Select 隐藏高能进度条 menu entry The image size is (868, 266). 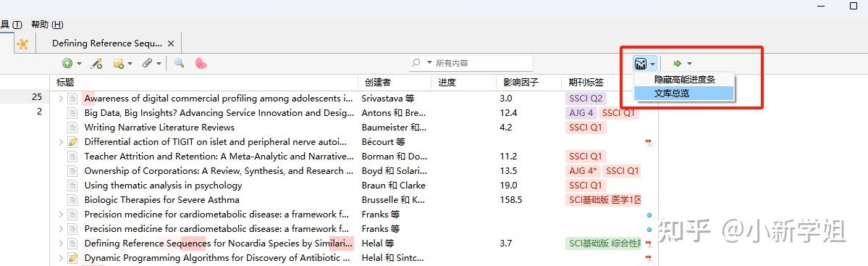tap(684, 80)
